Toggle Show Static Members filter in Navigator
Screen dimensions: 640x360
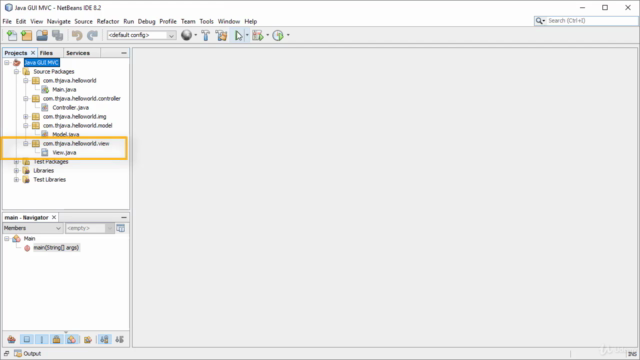[42, 339]
